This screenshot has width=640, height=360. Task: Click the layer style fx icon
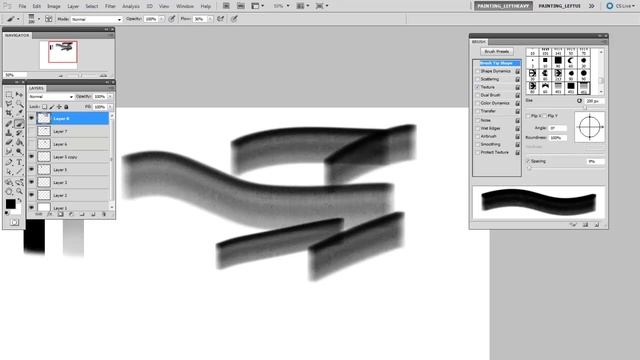pyautogui.click(x=49, y=214)
